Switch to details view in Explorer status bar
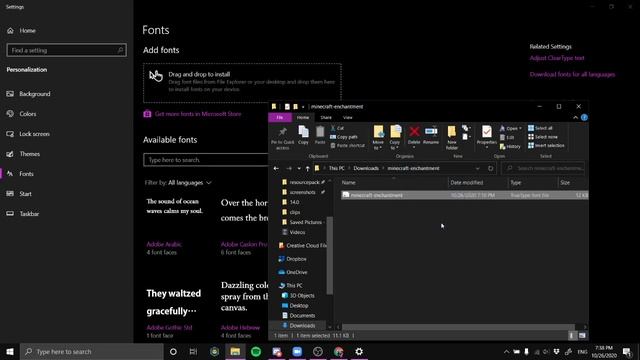The image size is (640, 360). click(571, 336)
